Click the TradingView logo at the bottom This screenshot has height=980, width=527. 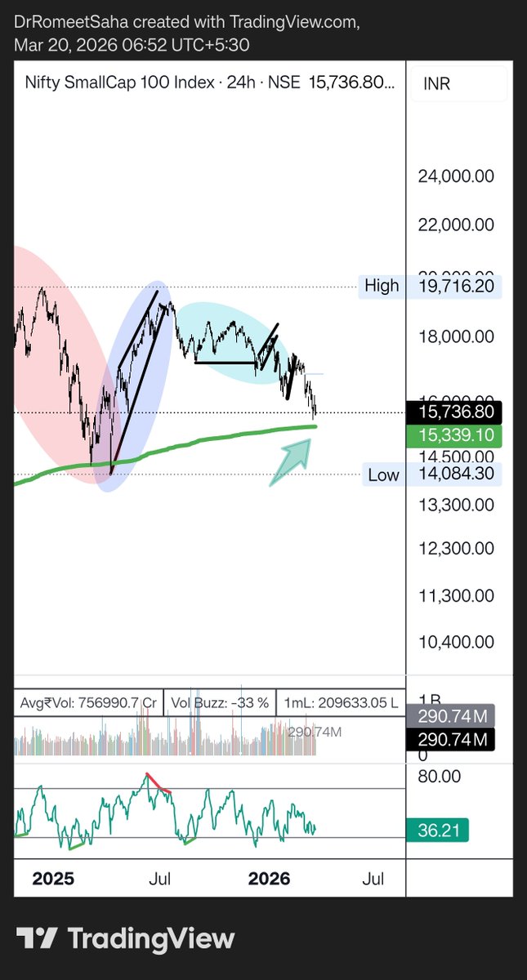pyautogui.click(x=126, y=938)
